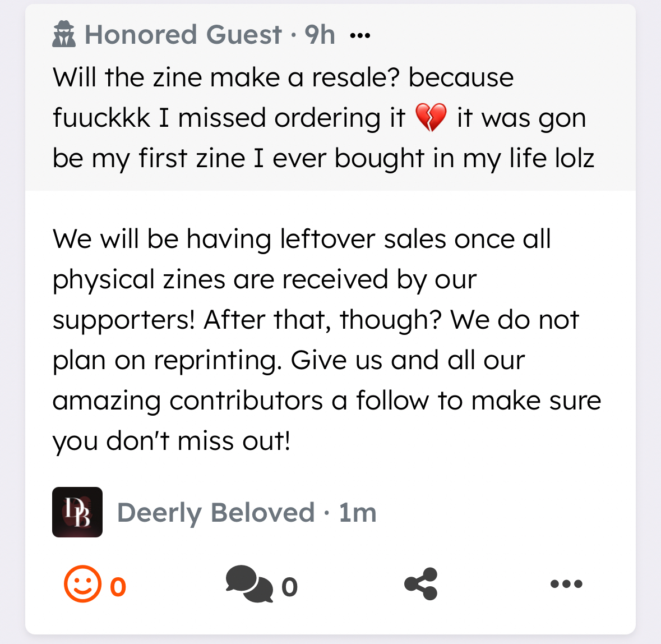Click the broken heart emoji in the question
The image size is (661, 644).
(431, 118)
